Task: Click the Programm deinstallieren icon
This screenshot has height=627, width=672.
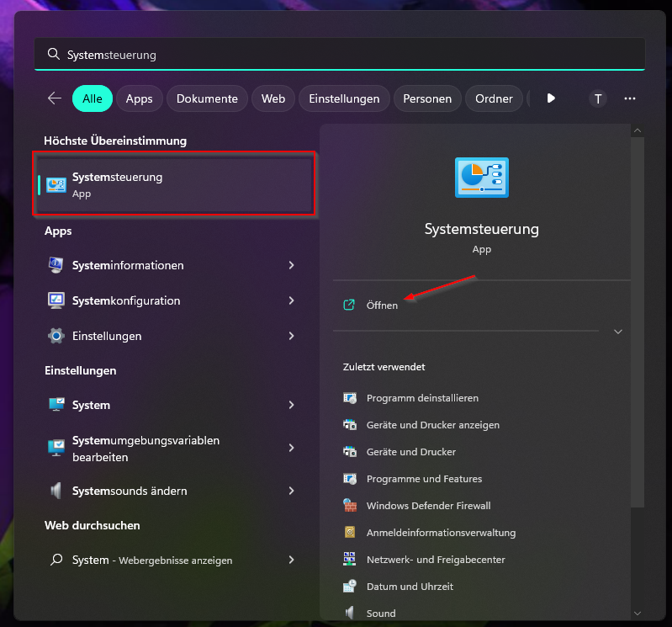Action: coord(350,398)
